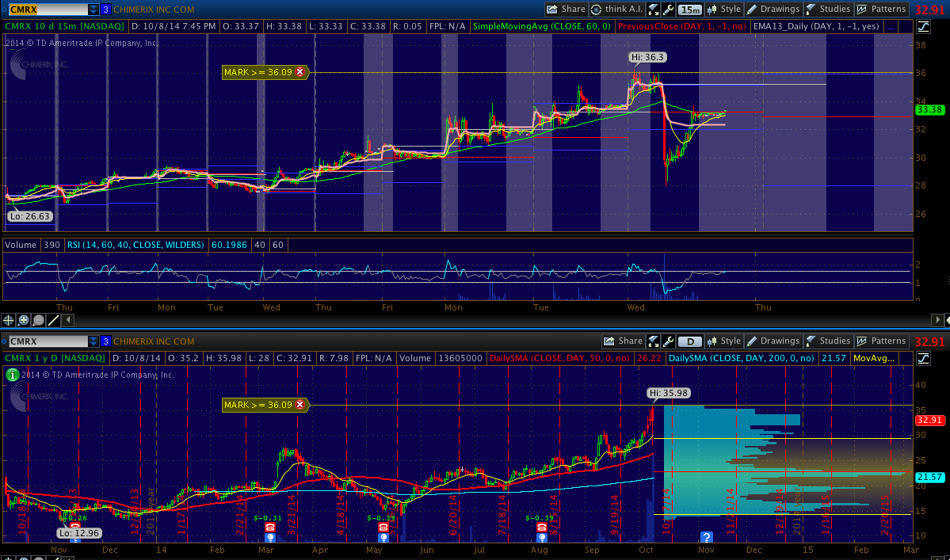Expand the lower CMRX symbol dropdown arrow
The height and width of the screenshot is (560, 950).
(93, 341)
